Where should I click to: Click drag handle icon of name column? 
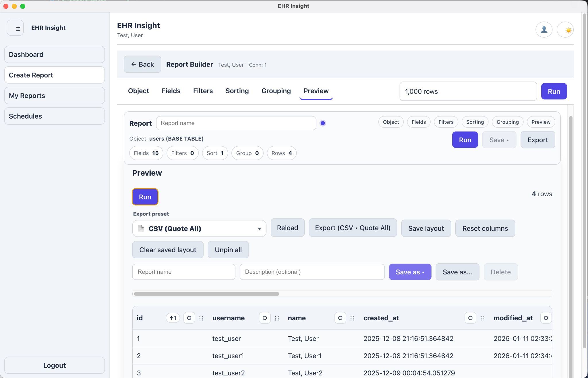(x=352, y=318)
